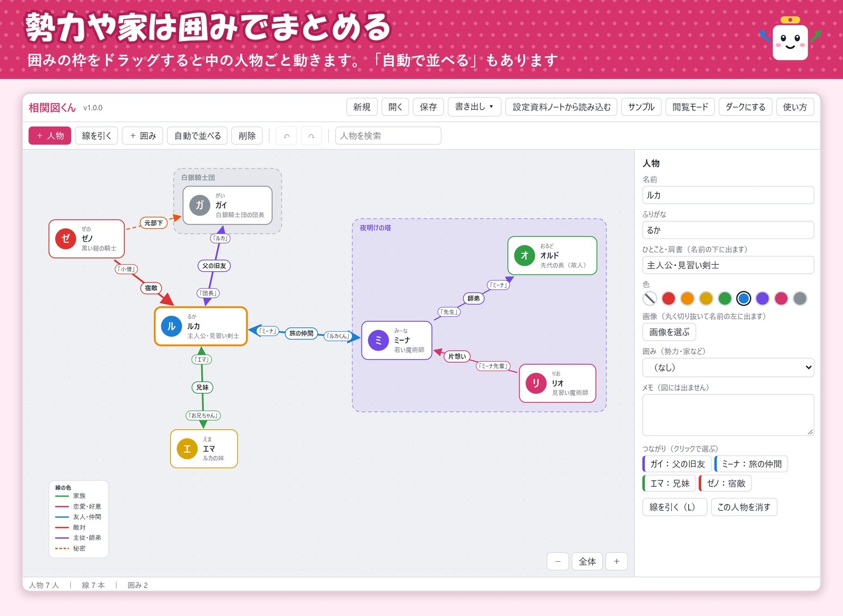Zoom out with the minus button
Screen dimensions: 843x616
click(x=558, y=561)
